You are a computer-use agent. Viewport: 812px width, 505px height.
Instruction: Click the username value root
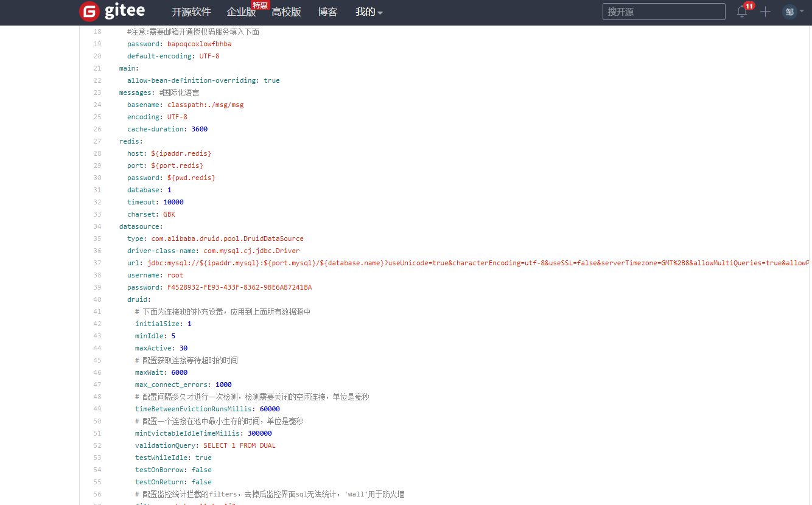pos(175,275)
